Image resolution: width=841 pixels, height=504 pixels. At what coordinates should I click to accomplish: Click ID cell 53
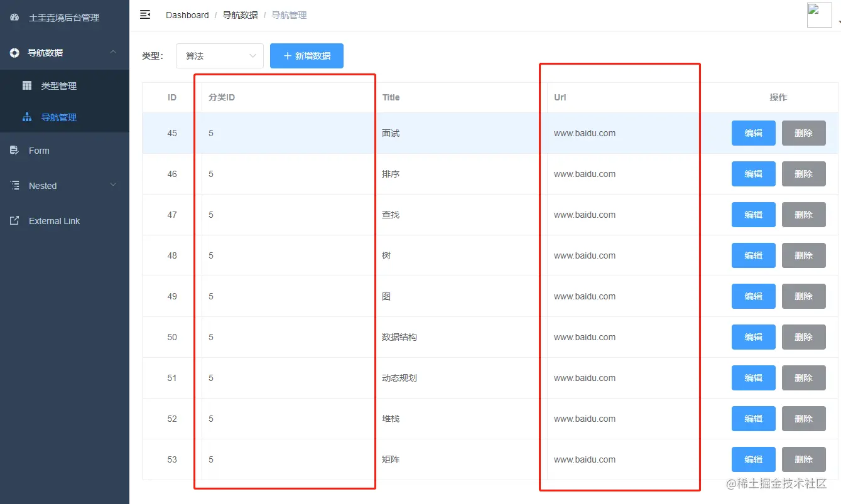pyautogui.click(x=172, y=459)
